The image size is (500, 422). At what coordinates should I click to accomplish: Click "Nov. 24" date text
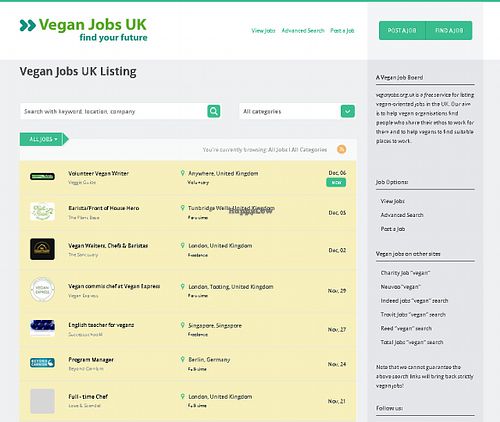click(337, 364)
